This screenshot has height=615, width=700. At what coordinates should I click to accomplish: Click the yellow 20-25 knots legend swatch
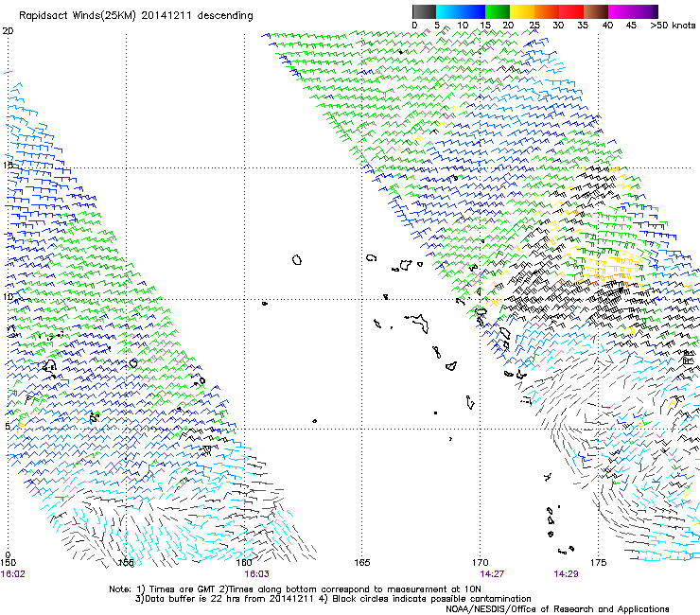(x=522, y=11)
